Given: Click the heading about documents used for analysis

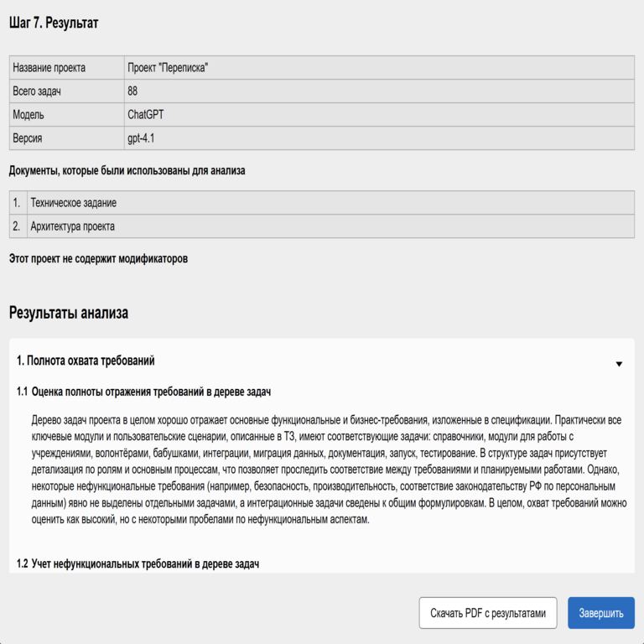Looking at the screenshot, I should pyautogui.click(x=127, y=171).
